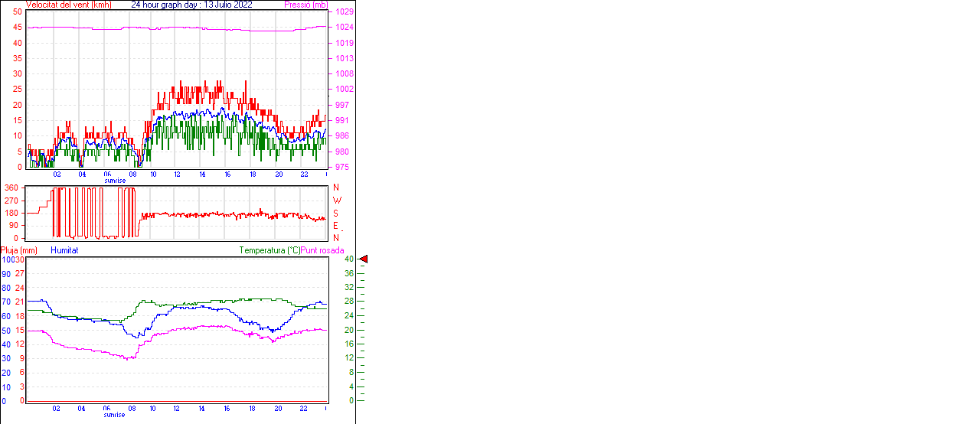Click the 50 value on wind speed axis
The height and width of the screenshot is (424, 980).
tap(17, 12)
